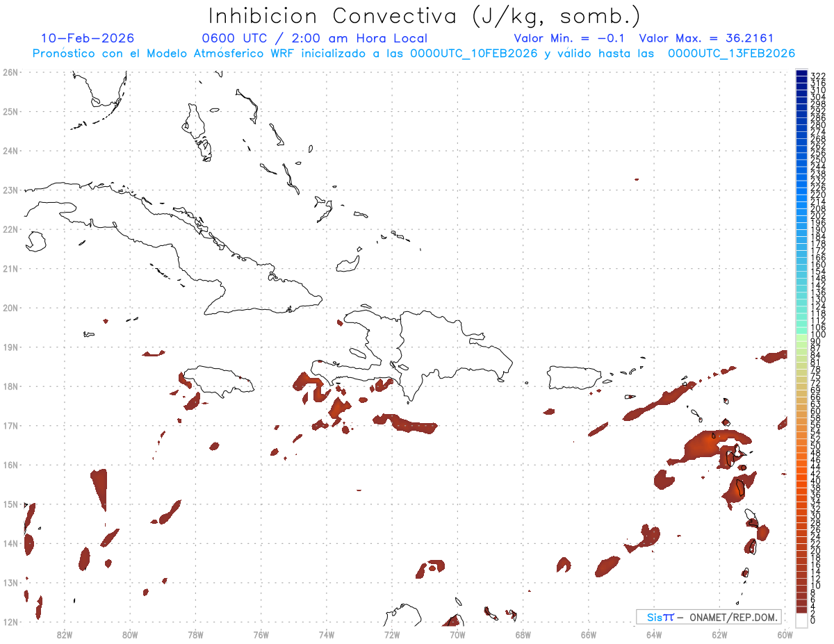Click the 62W longitude label
The height and width of the screenshot is (644, 834).
click(719, 634)
